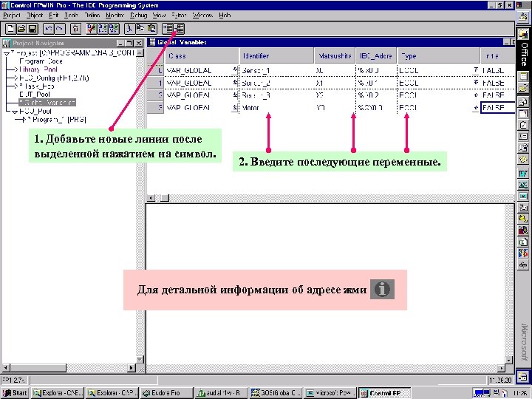
Task: Open type dropdown for the Sensor_1 row
Action: (x=477, y=70)
